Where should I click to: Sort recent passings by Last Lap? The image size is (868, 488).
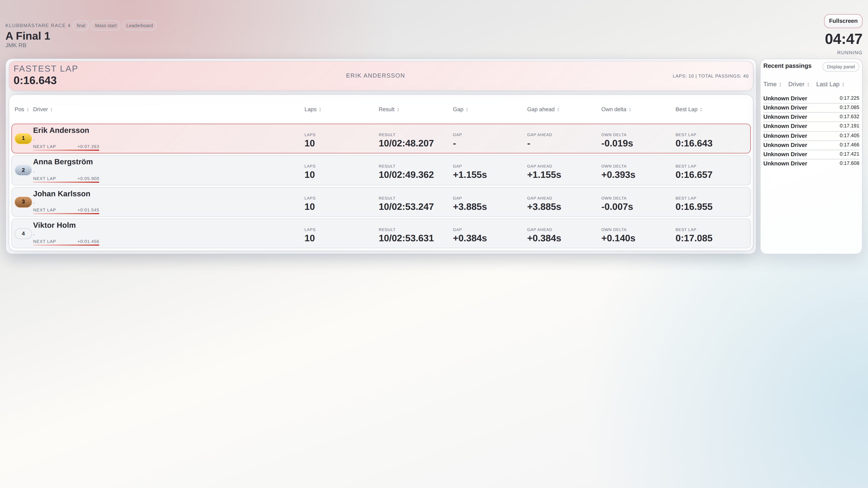(x=830, y=85)
